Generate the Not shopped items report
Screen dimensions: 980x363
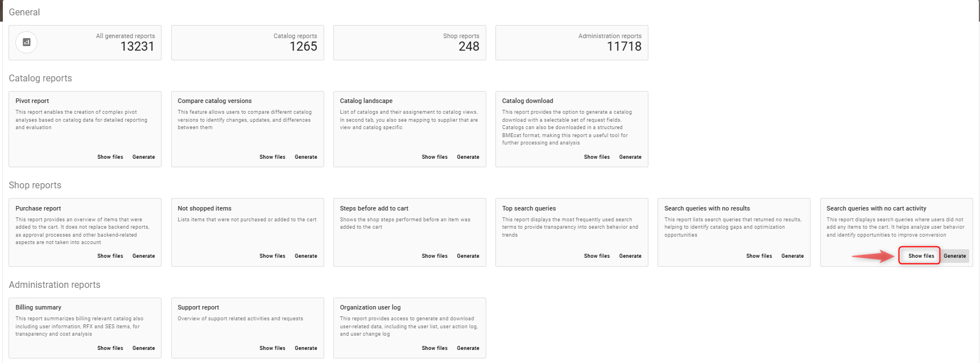[305, 256]
